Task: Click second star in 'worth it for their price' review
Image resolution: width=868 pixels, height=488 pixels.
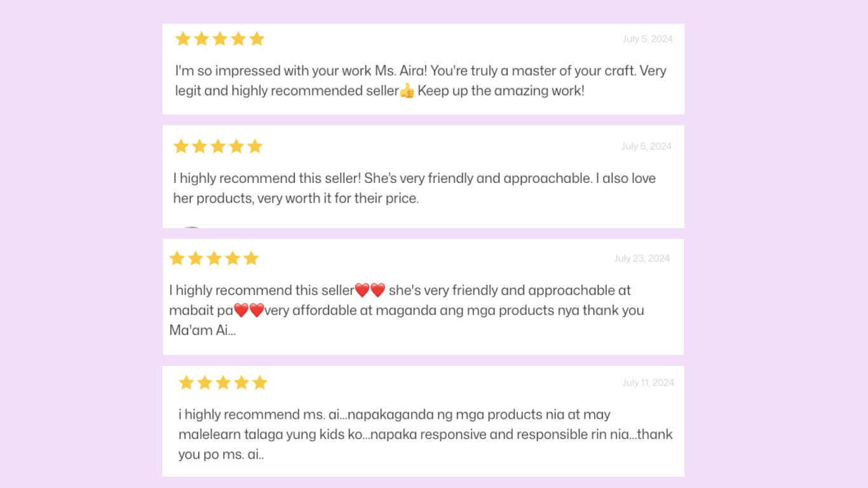Action: [x=200, y=147]
